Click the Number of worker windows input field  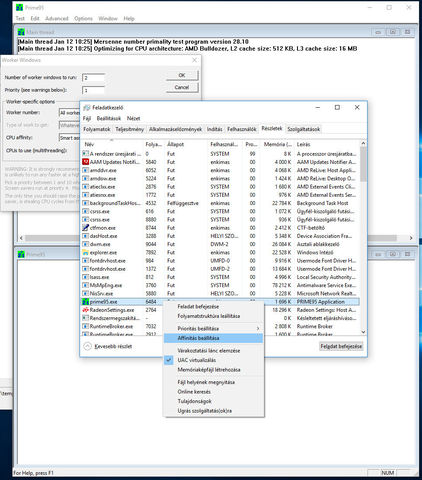pyautogui.click(x=93, y=78)
